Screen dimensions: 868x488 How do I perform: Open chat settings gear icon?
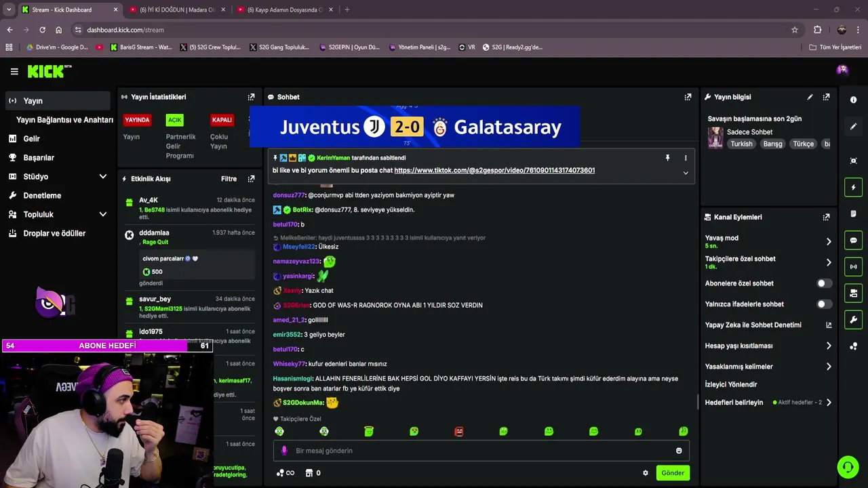pyautogui.click(x=646, y=473)
